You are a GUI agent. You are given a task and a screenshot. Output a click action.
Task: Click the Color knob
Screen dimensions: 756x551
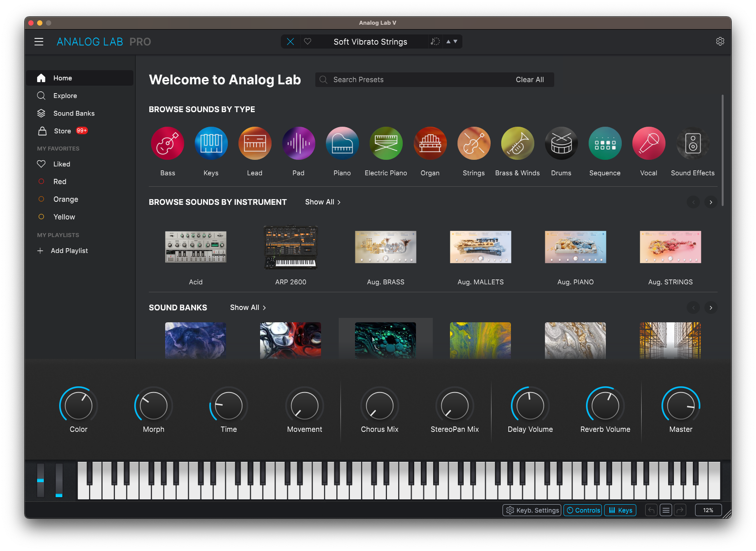point(79,406)
